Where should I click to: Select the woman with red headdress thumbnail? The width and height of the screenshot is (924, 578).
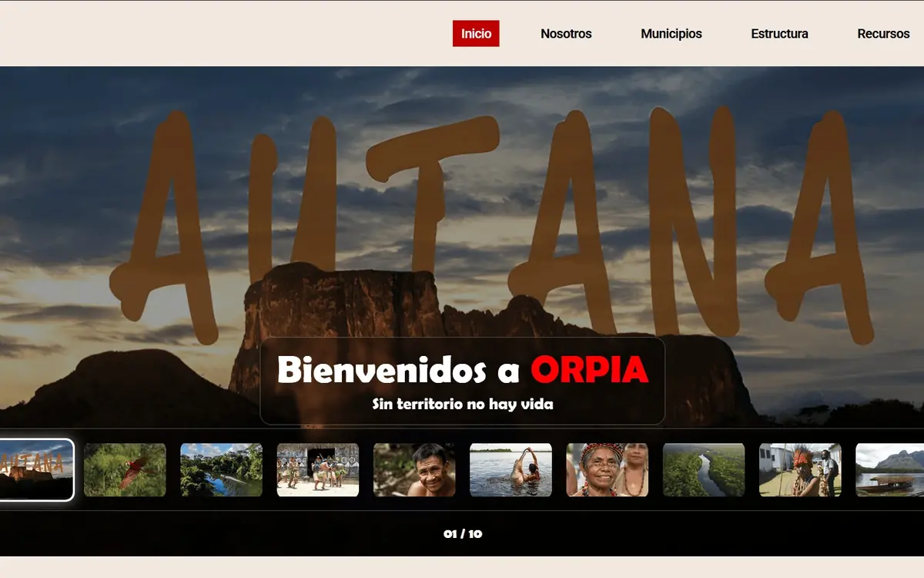click(x=608, y=470)
